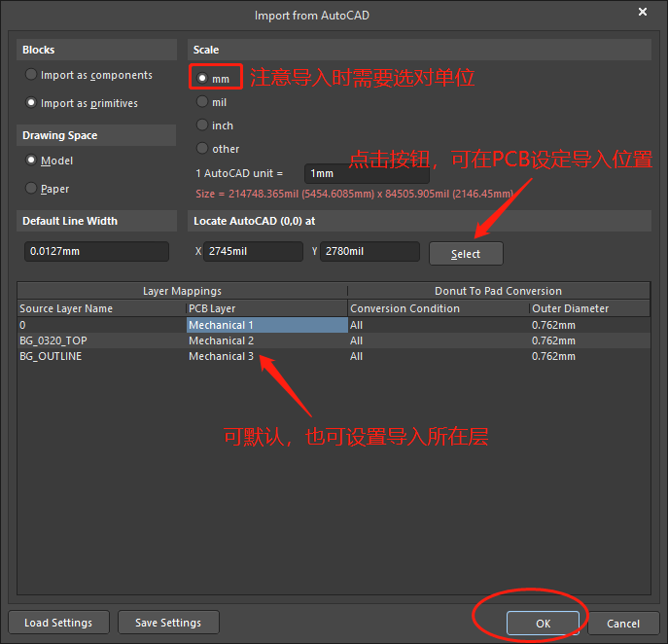Click Source Layer Name column header
This screenshot has width=668, height=644.
(x=102, y=308)
